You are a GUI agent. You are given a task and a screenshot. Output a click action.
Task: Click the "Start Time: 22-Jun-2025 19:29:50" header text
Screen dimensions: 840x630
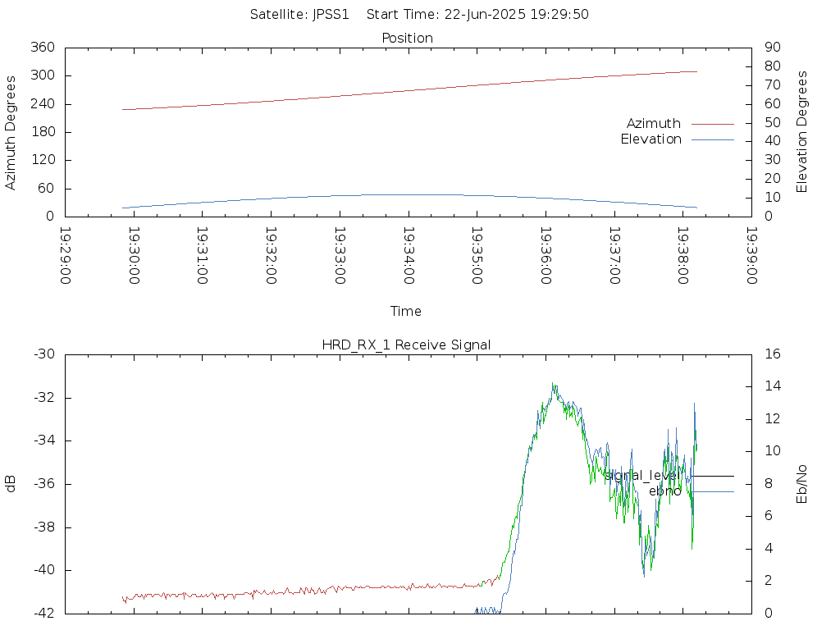tap(477, 15)
